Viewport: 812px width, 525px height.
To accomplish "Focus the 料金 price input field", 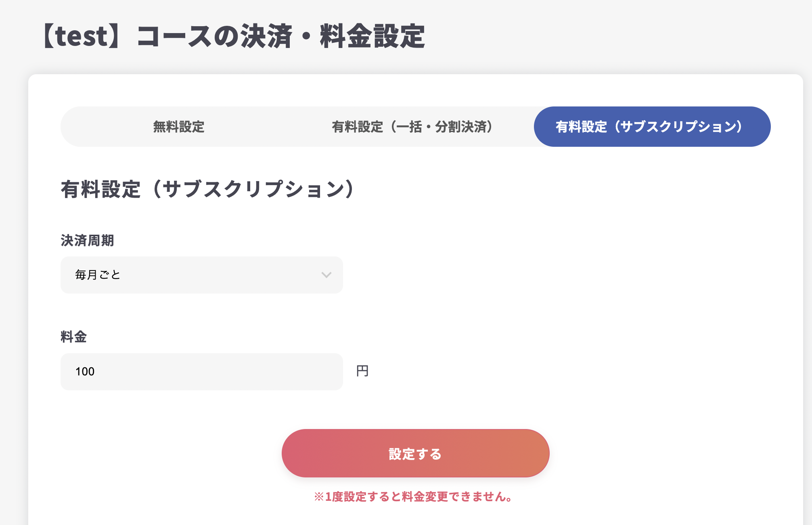I will click(201, 371).
